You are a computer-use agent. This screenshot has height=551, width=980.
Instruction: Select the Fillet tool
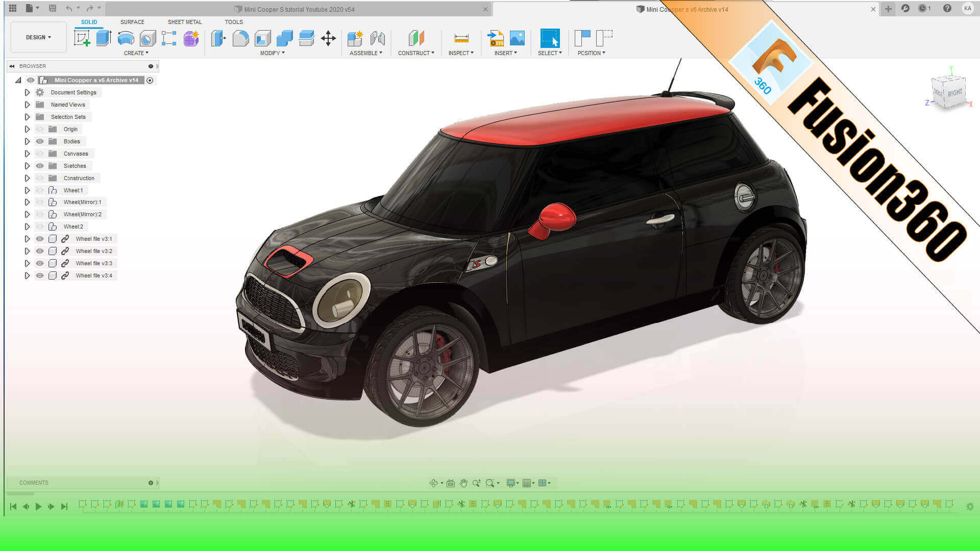240,38
